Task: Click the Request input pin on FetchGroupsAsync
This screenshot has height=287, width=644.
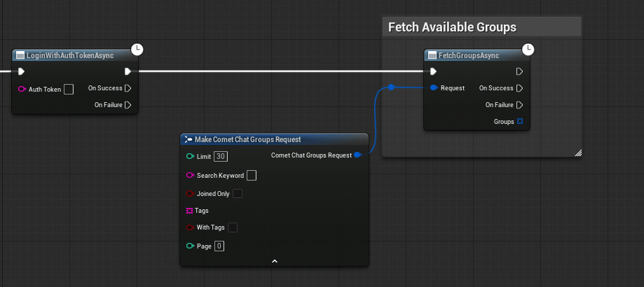Action: 434,87
